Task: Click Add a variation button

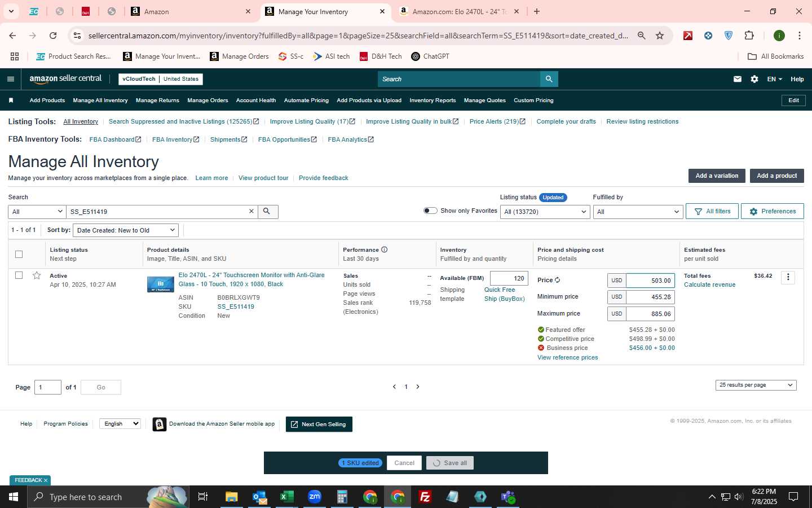Action: [717, 176]
